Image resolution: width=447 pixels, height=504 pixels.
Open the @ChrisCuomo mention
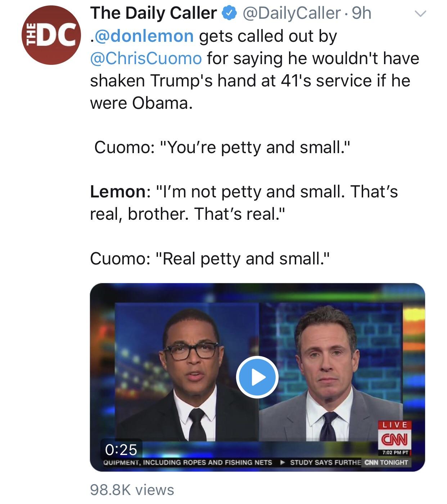coord(146,58)
